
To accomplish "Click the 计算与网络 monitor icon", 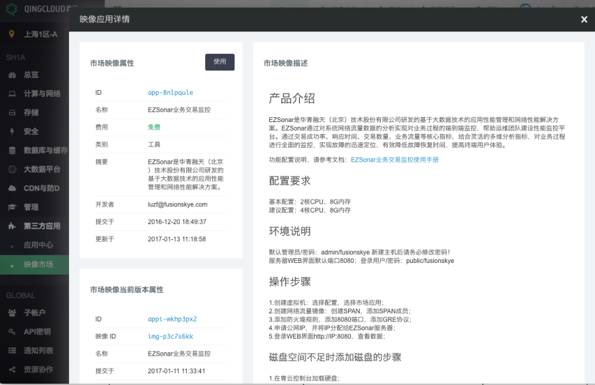I will 12,94.
